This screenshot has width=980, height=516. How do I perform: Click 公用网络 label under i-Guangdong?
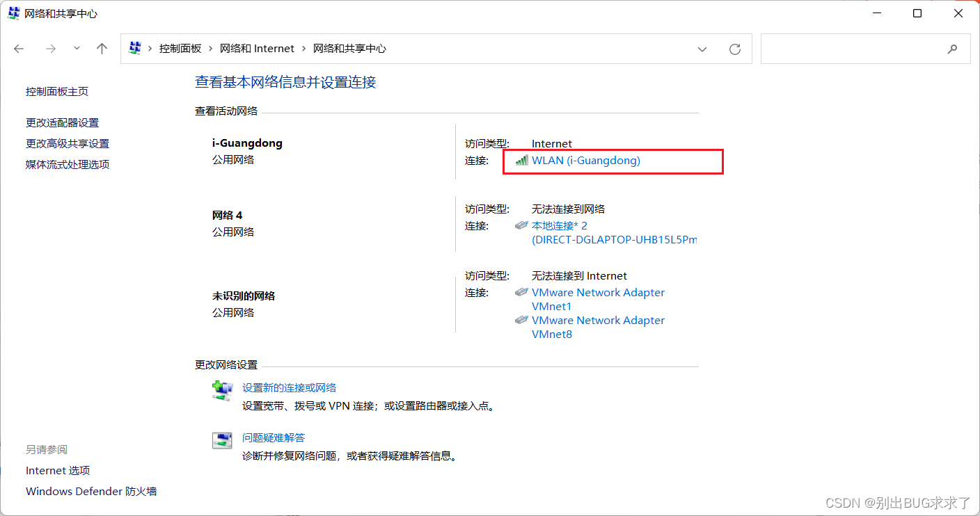coord(233,160)
